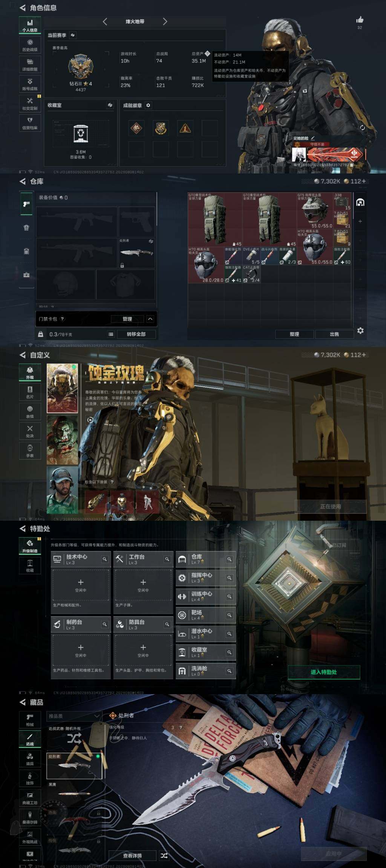Open 成就徽章 badge settings gear
Screen dimensions: 386x868
148,105
